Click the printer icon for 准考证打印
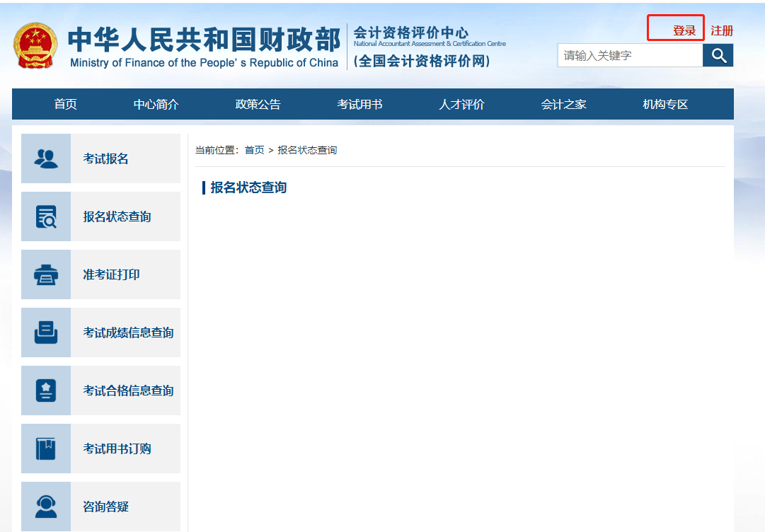The height and width of the screenshot is (532, 765). pyautogui.click(x=46, y=274)
